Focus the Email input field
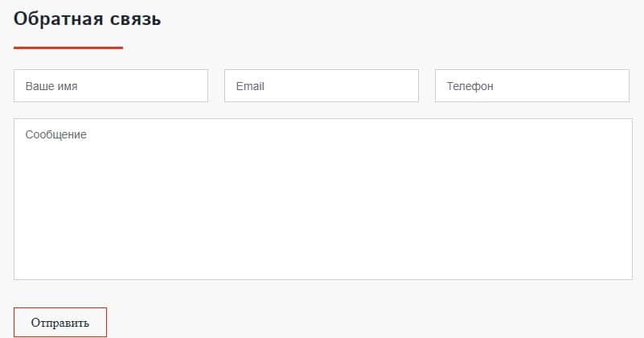Viewport: 644px width, 338px height. click(x=322, y=86)
